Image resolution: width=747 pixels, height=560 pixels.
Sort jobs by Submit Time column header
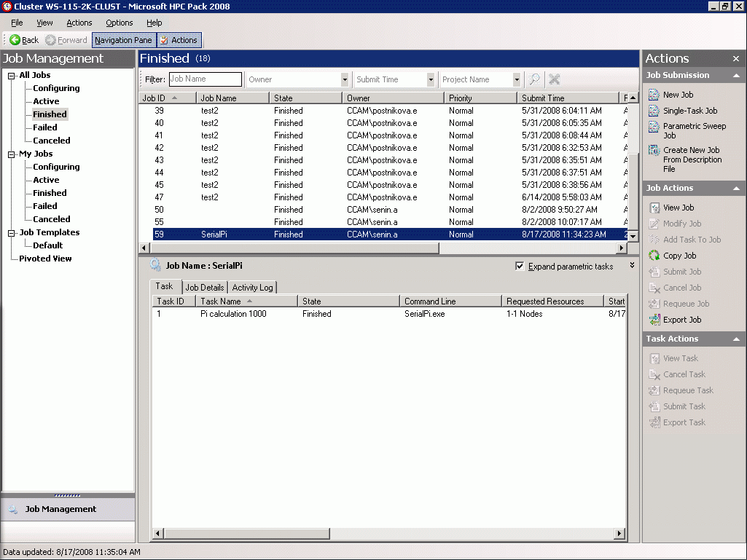pos(568,98)
